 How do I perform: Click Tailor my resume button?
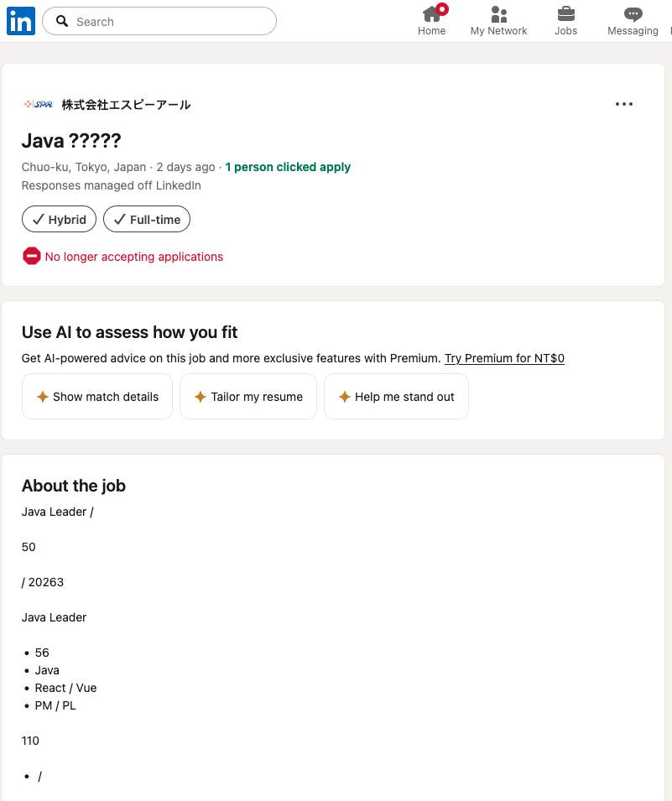pos(248,397)
